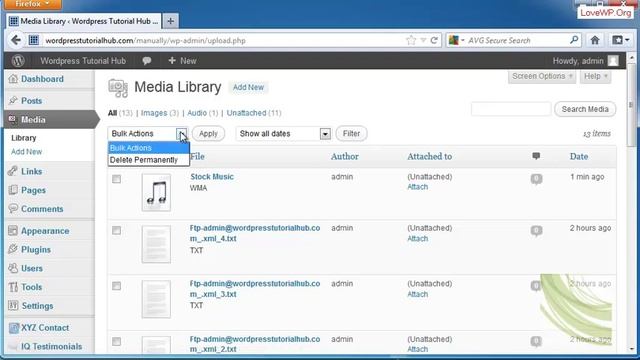The image size is (640, 360).
Task: Open URL history dropdown arrow
Action: tap(423, 40)
